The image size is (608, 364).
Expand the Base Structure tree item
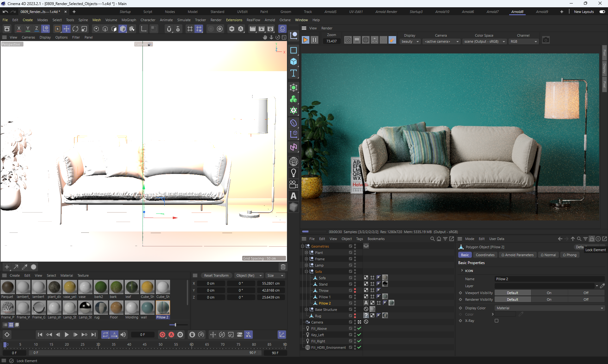click(306, 310)
